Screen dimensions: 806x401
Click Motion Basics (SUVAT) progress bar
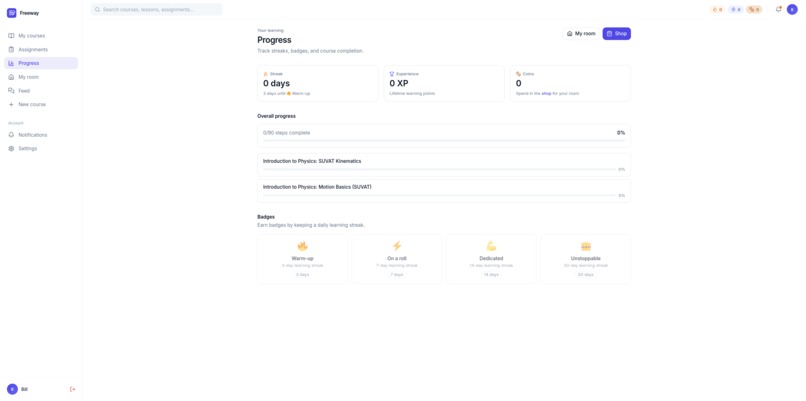(439, 195)
